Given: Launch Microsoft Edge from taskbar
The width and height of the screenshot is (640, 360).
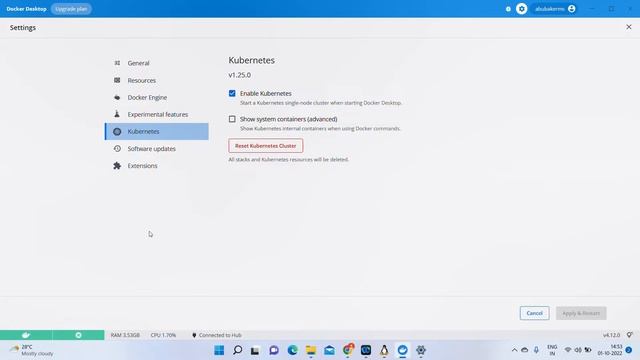Looking at the screenshot, I should [x=292, y=350].
